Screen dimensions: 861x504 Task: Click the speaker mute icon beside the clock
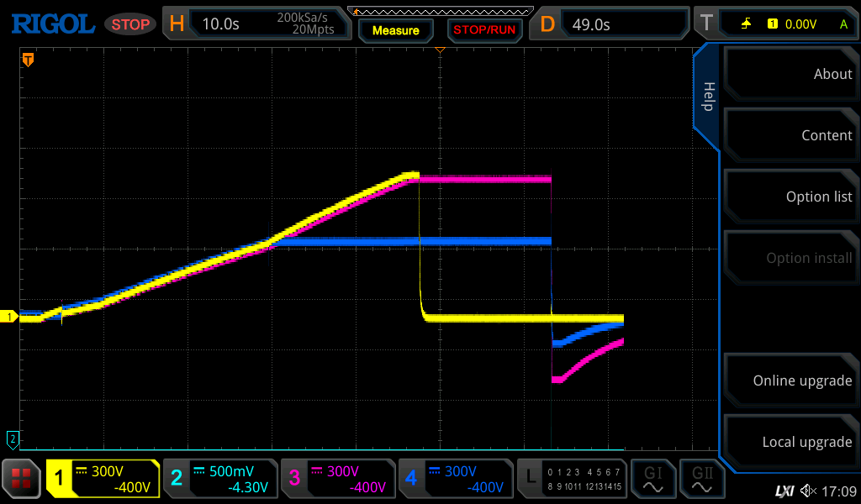pyautogui.click(x=808, y=491)
